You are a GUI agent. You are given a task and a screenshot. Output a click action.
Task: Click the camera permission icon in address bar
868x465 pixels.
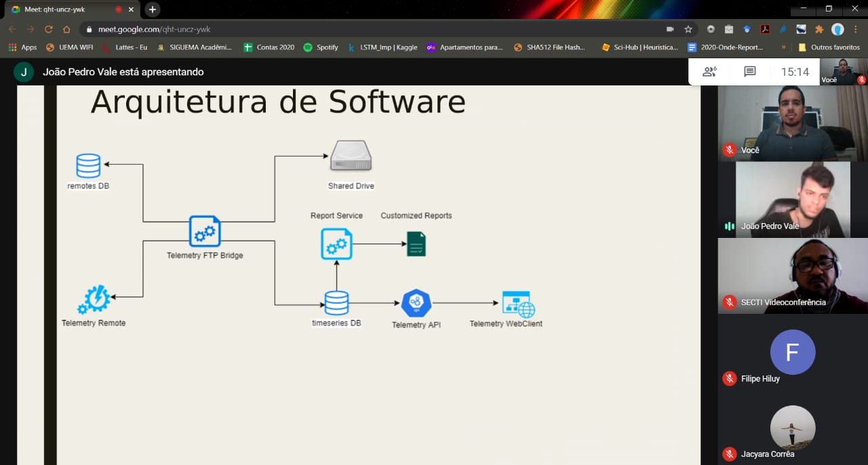pos(670,29)
